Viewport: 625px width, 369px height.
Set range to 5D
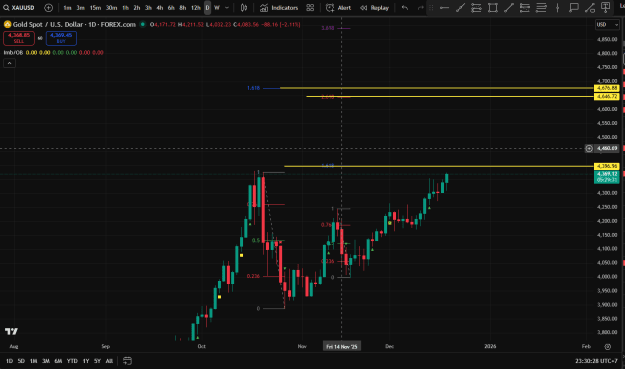click(x=22, y=361)
